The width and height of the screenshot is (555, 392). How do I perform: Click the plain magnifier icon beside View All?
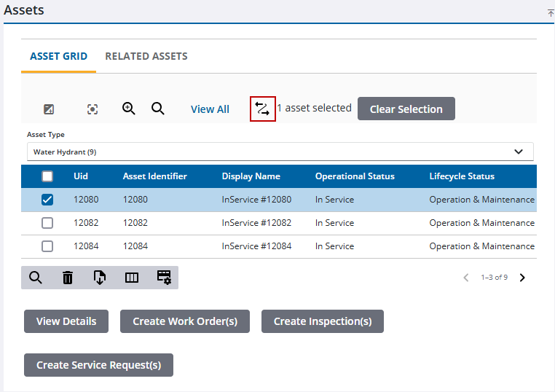pyautogui.click(x=158, y=109)
